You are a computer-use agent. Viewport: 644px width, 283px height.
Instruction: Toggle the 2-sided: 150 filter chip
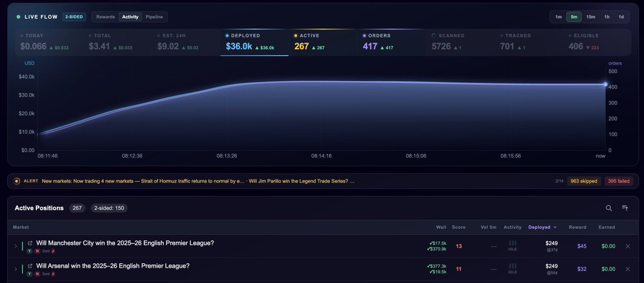[109, 208]
